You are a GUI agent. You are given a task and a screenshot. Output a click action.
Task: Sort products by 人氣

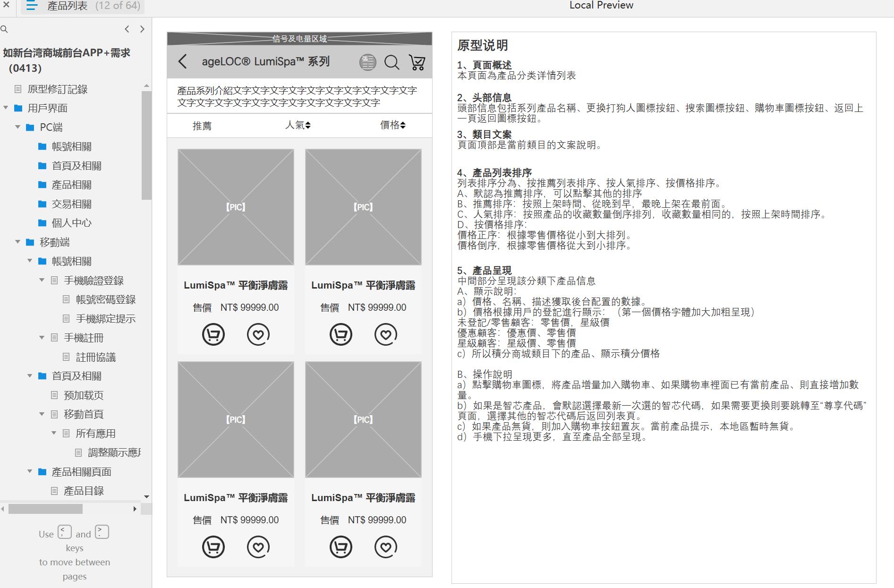(x=298, y=125)
